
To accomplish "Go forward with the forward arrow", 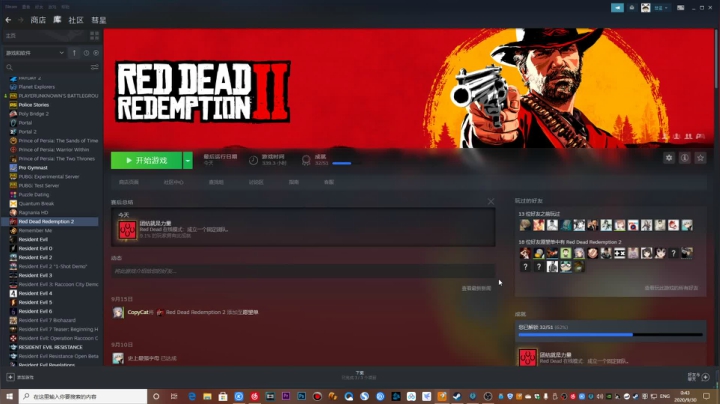I will 21,20.
